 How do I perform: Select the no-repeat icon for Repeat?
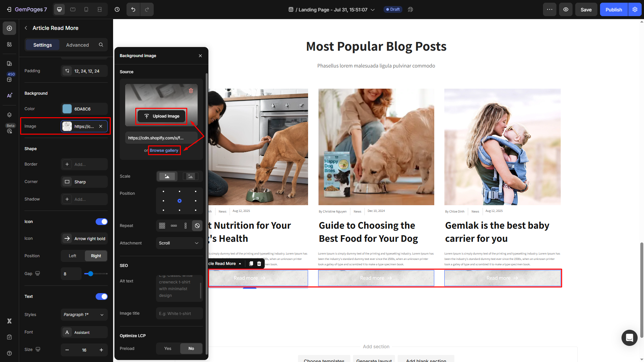click(197, 226)
